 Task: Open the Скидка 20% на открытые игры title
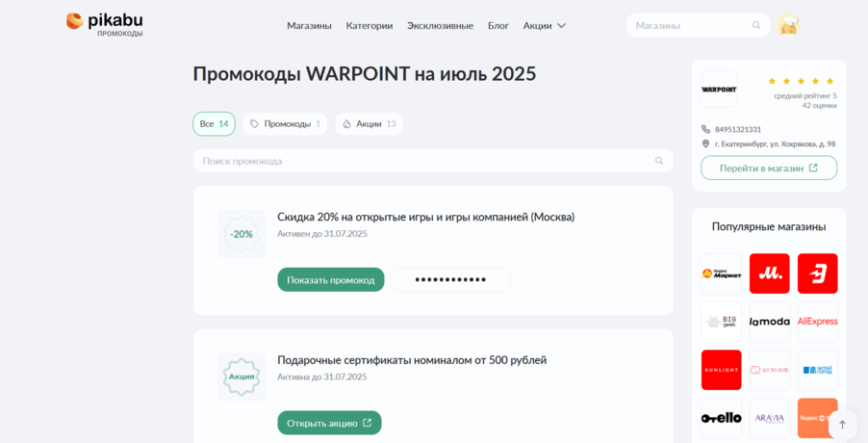click(425, 217)
